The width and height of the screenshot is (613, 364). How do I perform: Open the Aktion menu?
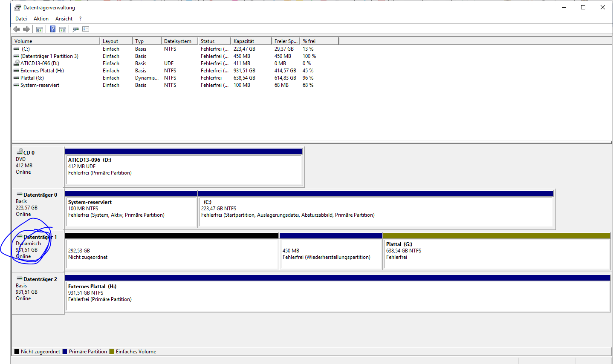tap(41, 19)
